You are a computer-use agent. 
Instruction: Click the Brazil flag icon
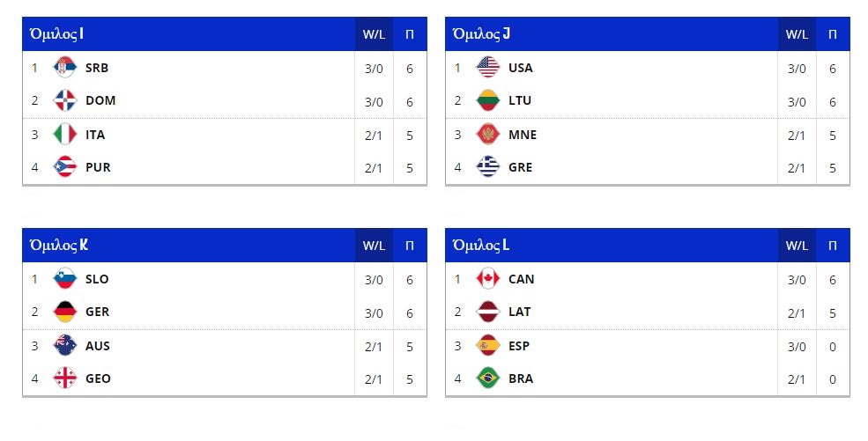488,379
